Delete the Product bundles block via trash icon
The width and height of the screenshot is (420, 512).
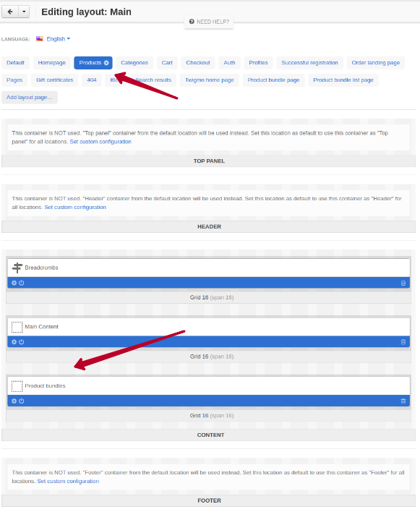(x=403, y=401)
